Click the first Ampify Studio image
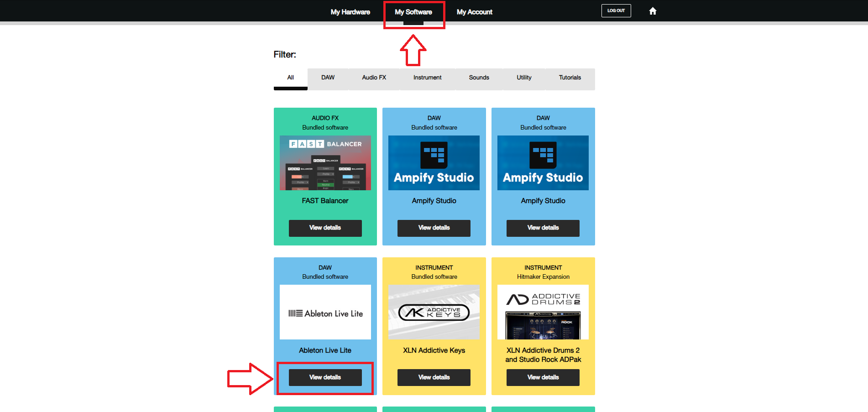 [x=434, y=163]
